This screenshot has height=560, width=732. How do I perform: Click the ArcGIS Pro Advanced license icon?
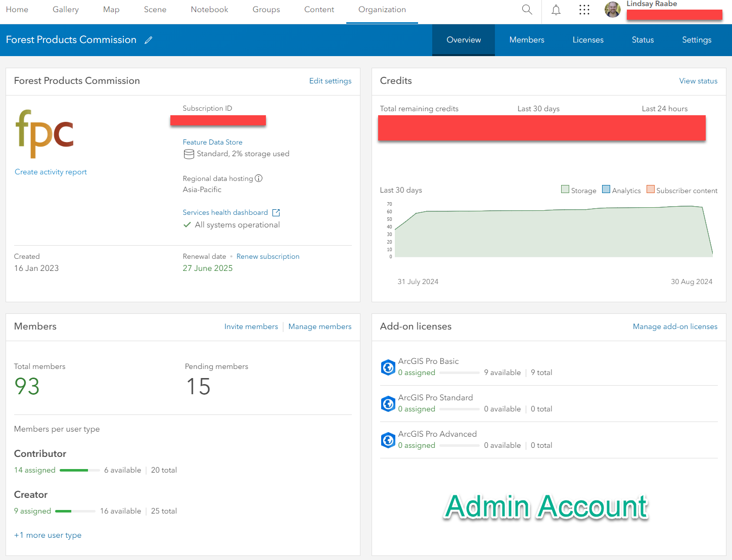pos(388,440)
